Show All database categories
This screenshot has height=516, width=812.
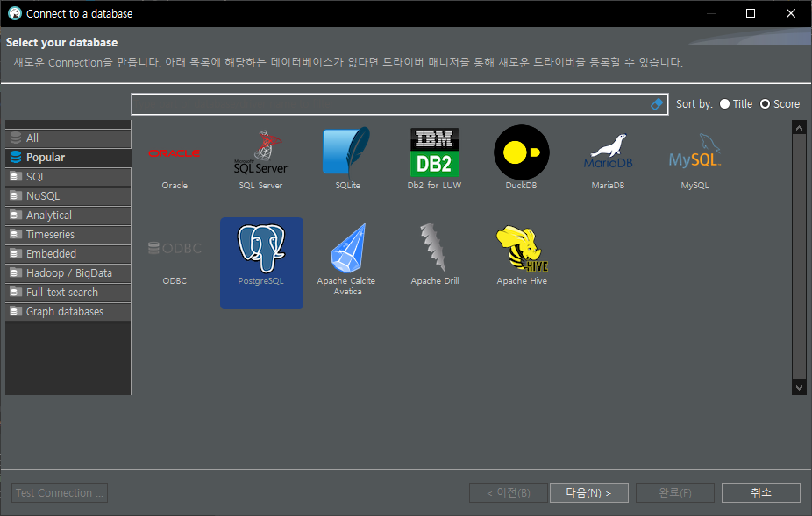tap(68, 138)
